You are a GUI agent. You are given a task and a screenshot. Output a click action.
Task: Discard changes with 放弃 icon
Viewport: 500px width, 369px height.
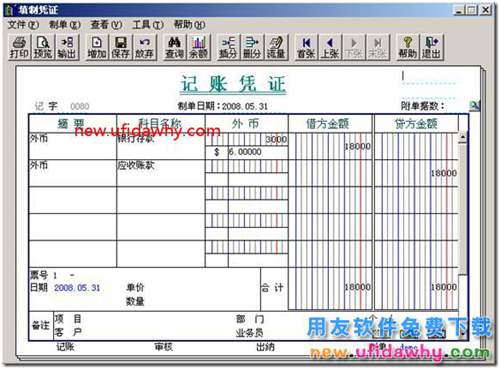[x=144, y=47]
